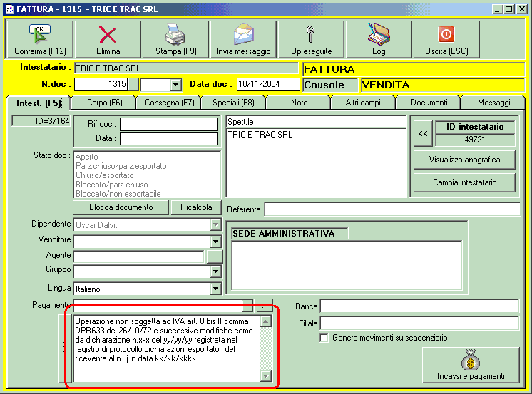This screenshot has width=532, height=394.
Task: Click scroll up arrow in payment note box
Action: tap(266, 321)
